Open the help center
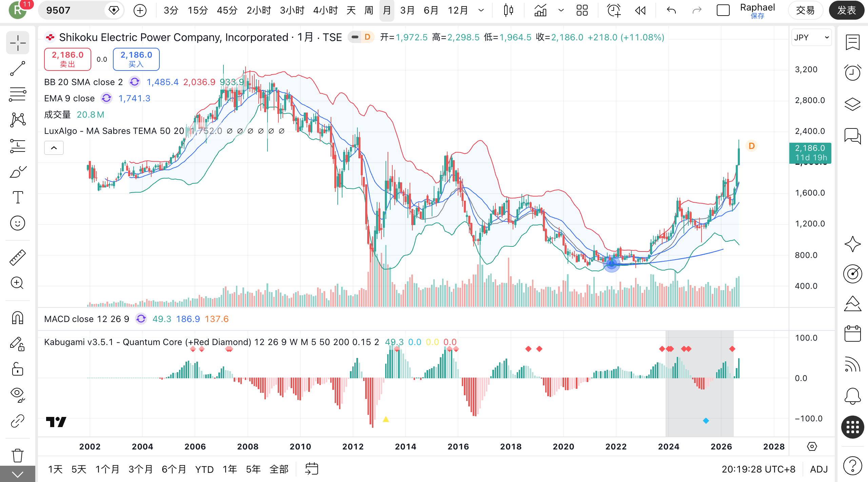This screenshot has width=868, height=482. coord(853,465)
